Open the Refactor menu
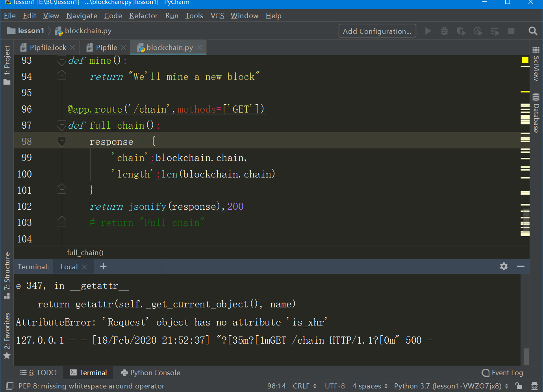Image resolution: width=543 pixels, height=392 pixels. click(143, 16)
